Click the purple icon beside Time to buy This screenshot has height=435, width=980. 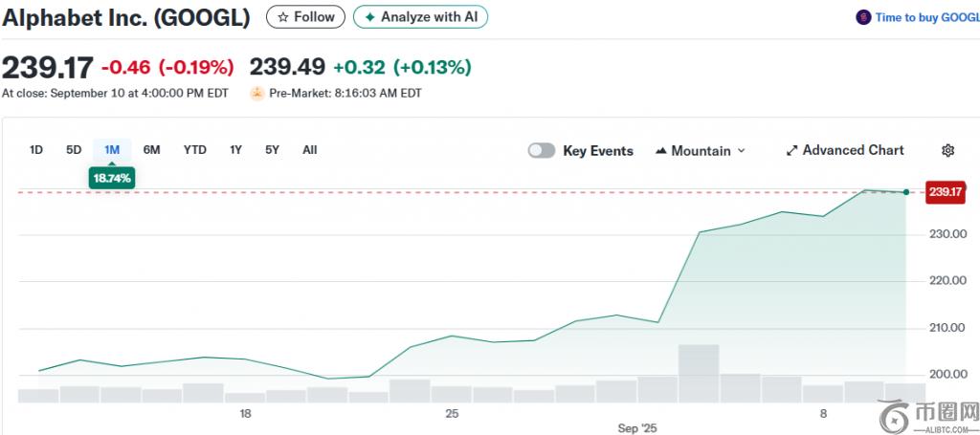coord(863,17)
